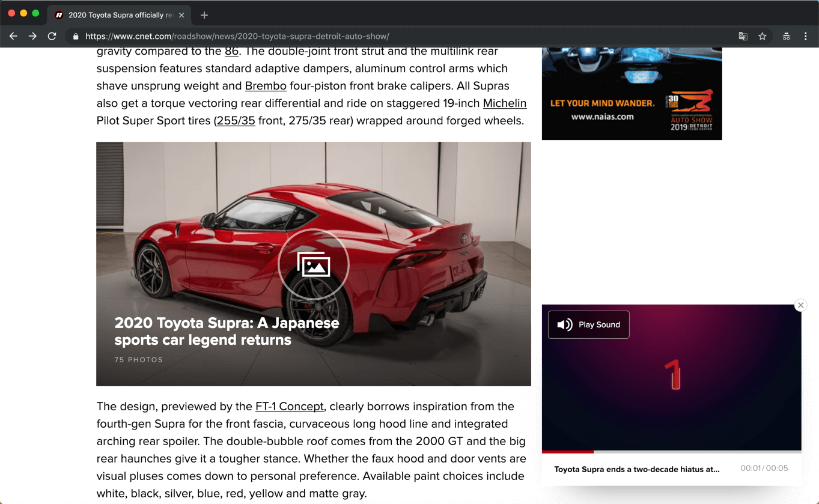819x504 pixels.
Task: Click the incognito mode profile icon
Action: (x=786, y=36)
